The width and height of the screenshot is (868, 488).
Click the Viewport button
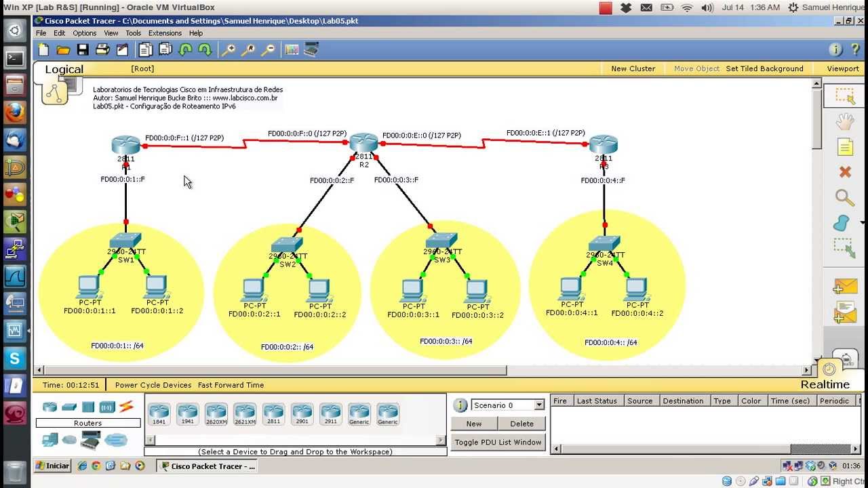pyautogui.click(x=843, y=68)
